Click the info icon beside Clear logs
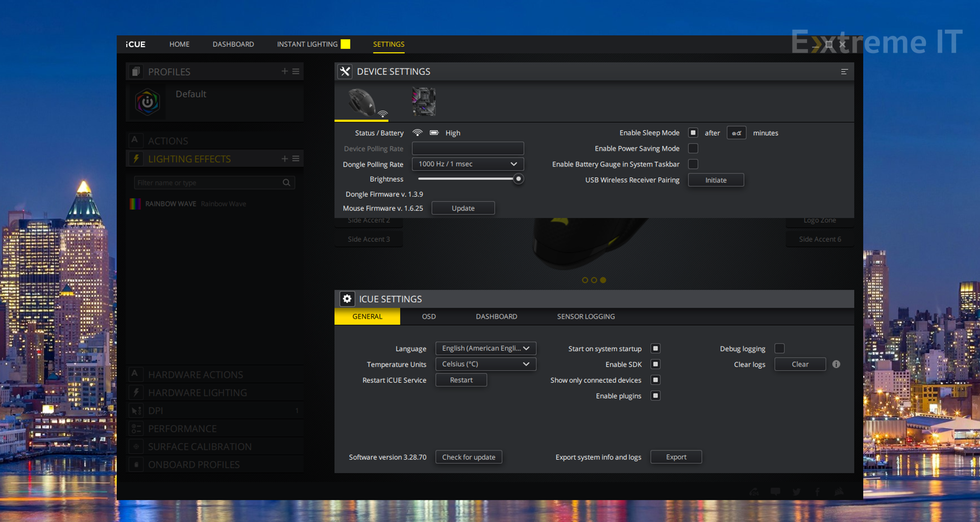Viewport: 980px width, 522px height. (836, 364)
